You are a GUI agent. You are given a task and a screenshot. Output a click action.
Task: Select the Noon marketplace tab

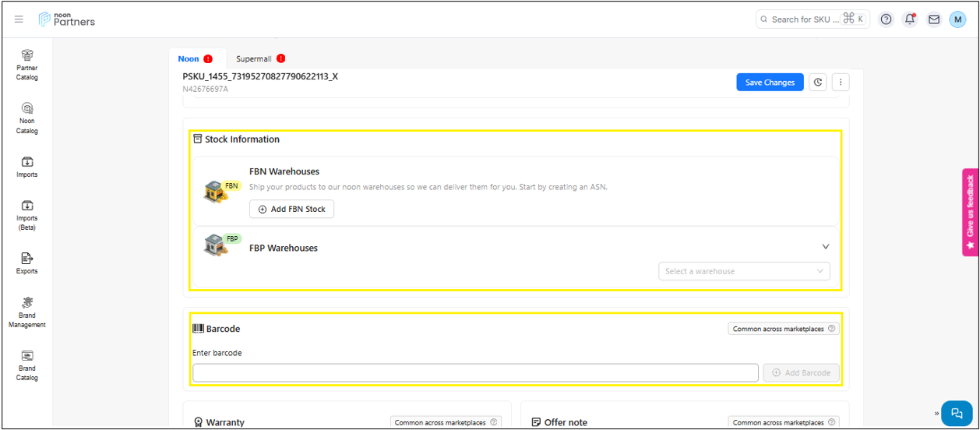click(194, 59)
